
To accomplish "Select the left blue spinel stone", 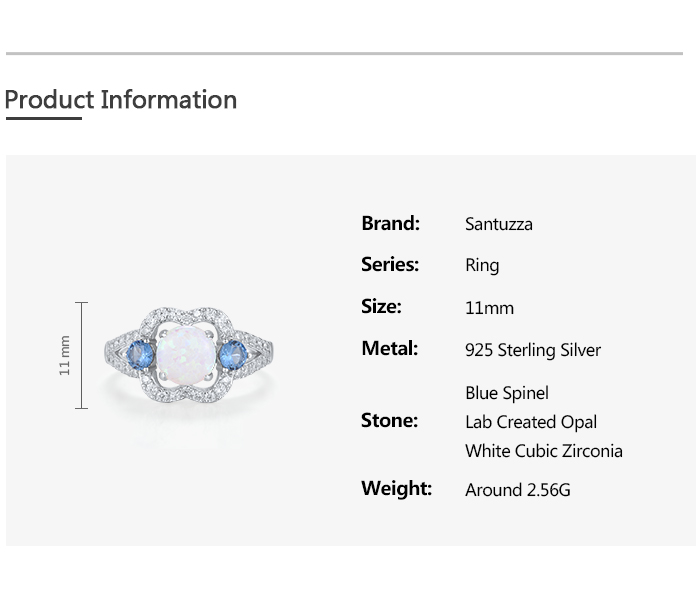I will [x=139, y=353].
